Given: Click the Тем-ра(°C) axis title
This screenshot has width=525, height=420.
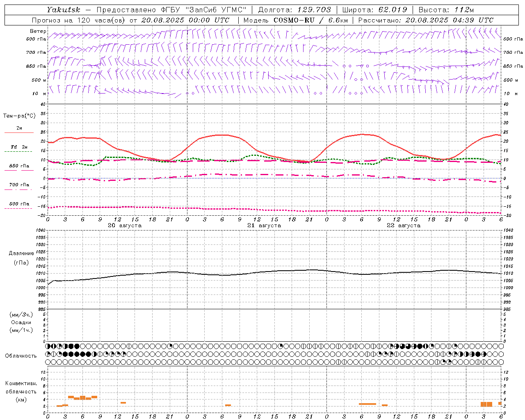Looking at the screenshot, I should (x=19, y=116).
